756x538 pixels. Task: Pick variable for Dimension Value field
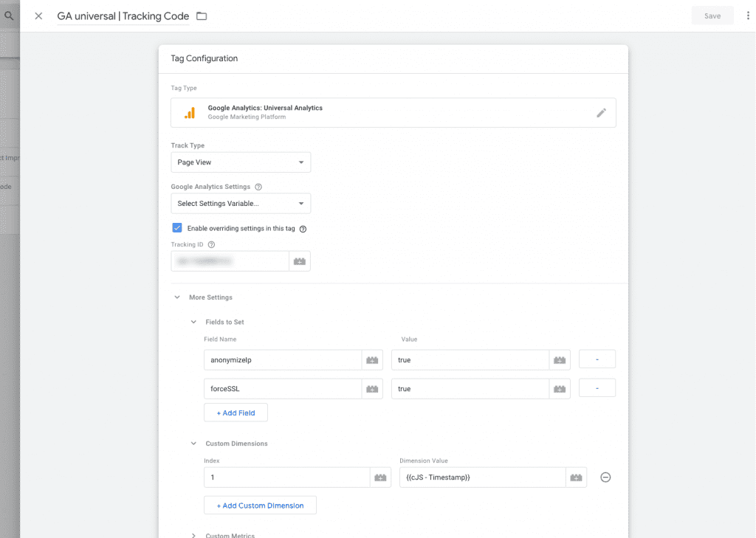tap(576, 477)
